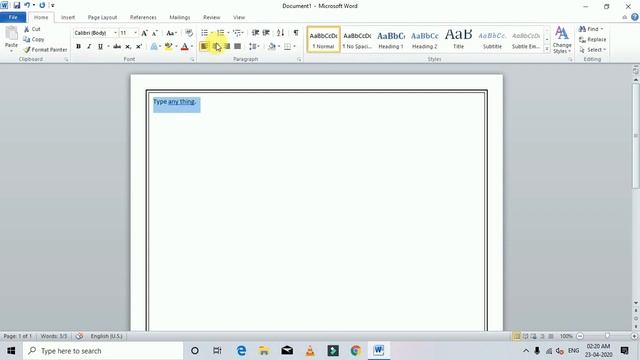Click the Paste clipboard icon
This screenshot has height=360, width=640.
(x=11, y=34)
